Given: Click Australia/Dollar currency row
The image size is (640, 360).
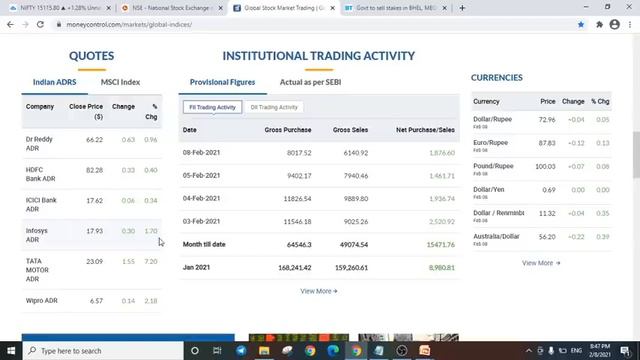Looking at the screenshot, I should [x=541, y=239].
